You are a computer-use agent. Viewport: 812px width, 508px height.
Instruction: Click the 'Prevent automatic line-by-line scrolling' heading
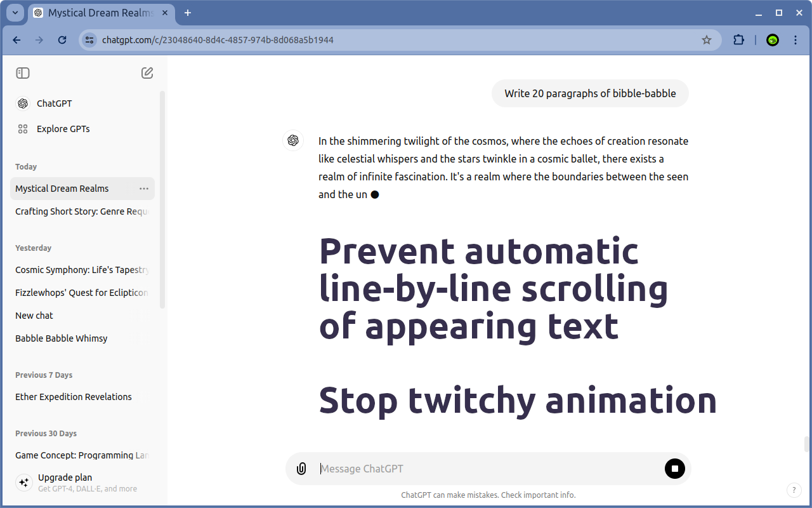(x=494, y=288)
